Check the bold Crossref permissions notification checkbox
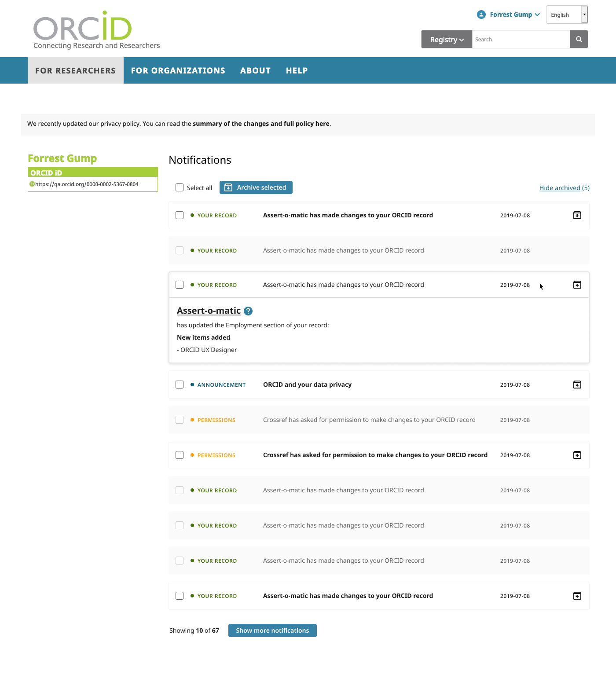The width and height of the screenshot is (616, 689). 180,455
